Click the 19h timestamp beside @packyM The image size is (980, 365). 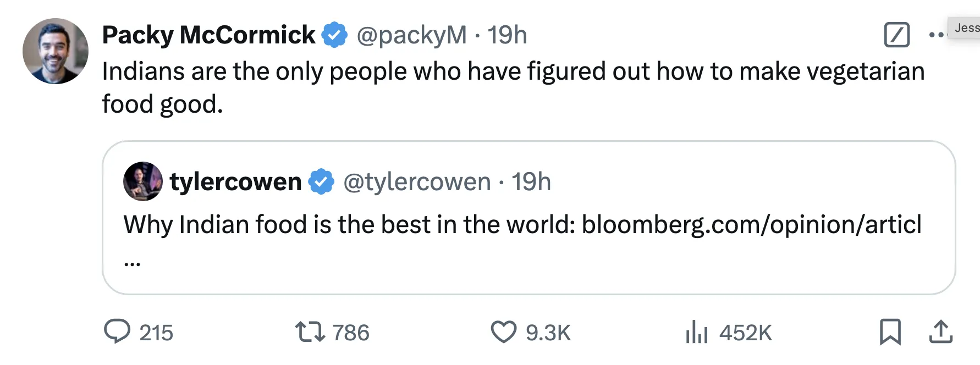507,35
